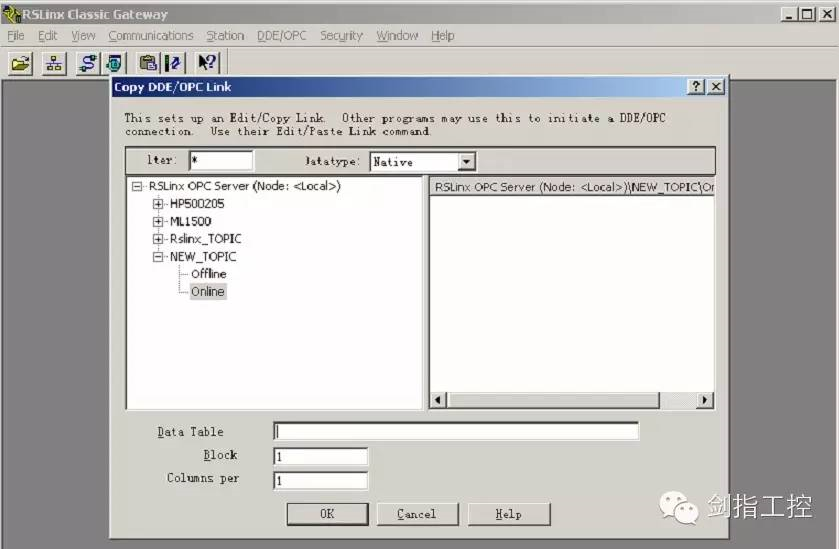Click the horizontal scrollbar right arrow
The width and height of the screenshot is (839, 549).
(x=705, y=400)
